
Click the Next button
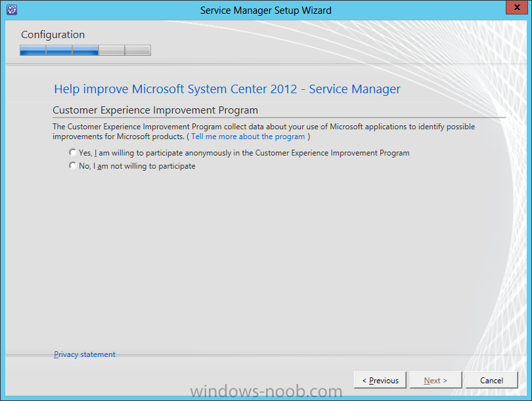point(436,380)
